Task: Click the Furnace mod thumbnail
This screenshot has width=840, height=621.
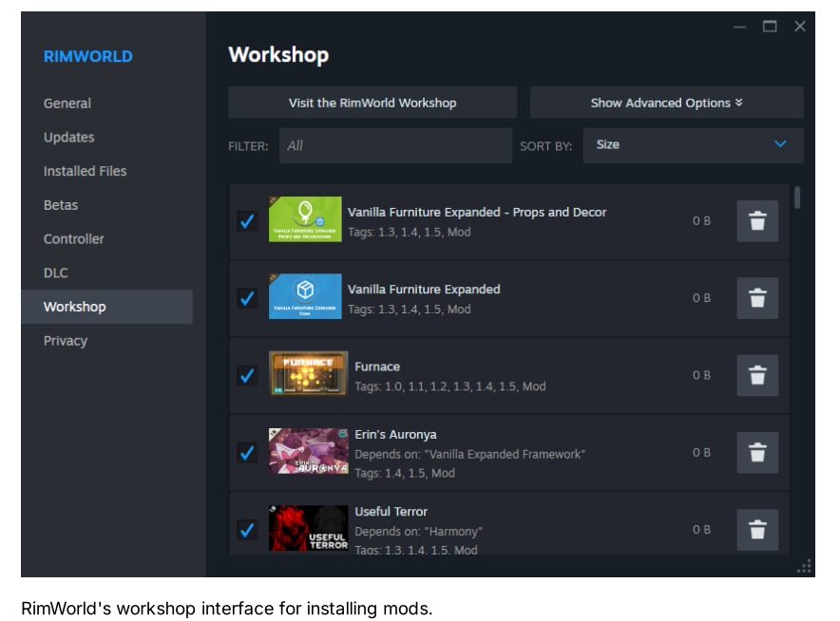Action: coord(308,373)
